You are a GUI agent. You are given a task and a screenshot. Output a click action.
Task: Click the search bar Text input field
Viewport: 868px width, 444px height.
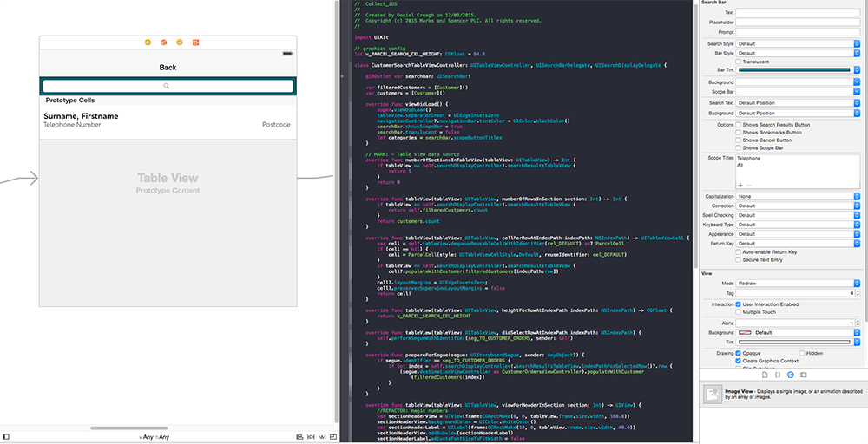point(798,12)
